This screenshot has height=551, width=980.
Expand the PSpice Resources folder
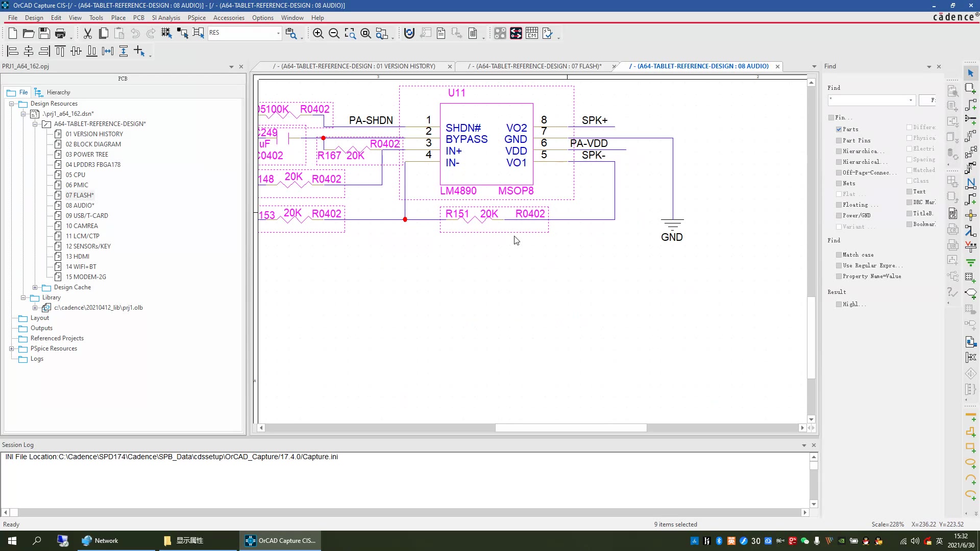click(x=11, y=348)
